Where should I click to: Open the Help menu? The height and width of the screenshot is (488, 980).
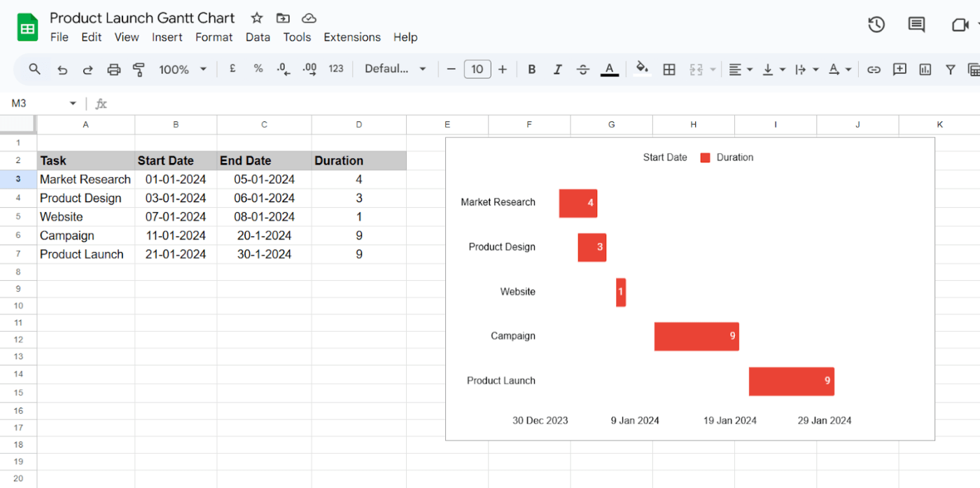pos(405,37)
